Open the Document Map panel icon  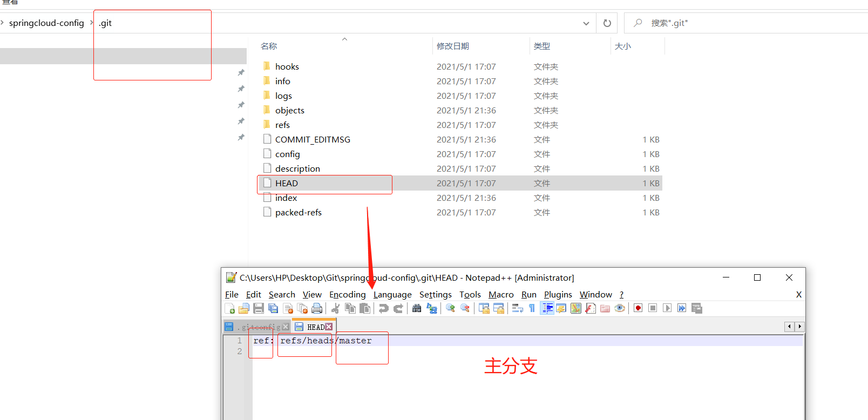pos(576,308)
